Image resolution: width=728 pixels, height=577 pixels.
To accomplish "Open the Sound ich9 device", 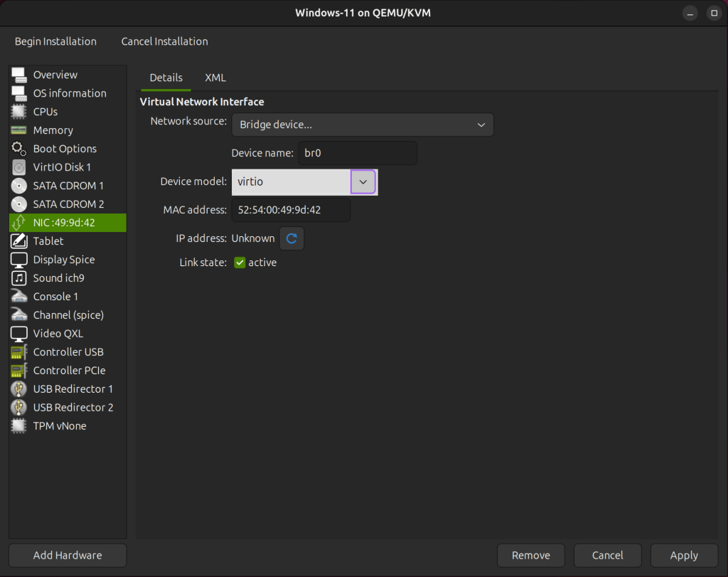I will click(x=56, y=278).
